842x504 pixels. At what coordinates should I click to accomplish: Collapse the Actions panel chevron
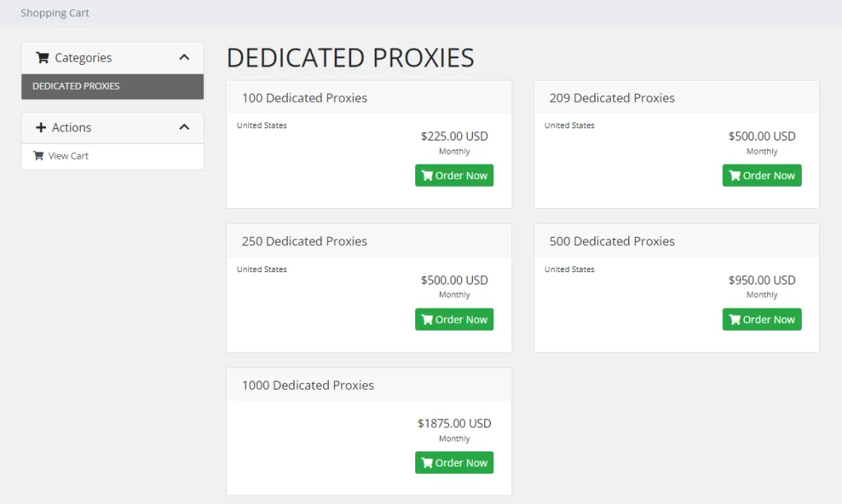pyautogui.click(x=184, y=127)
